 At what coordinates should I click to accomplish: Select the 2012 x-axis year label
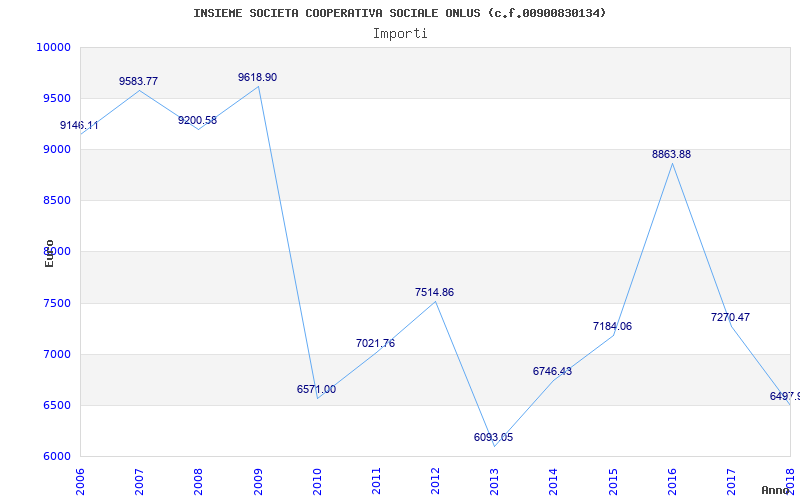click(435, 481)
